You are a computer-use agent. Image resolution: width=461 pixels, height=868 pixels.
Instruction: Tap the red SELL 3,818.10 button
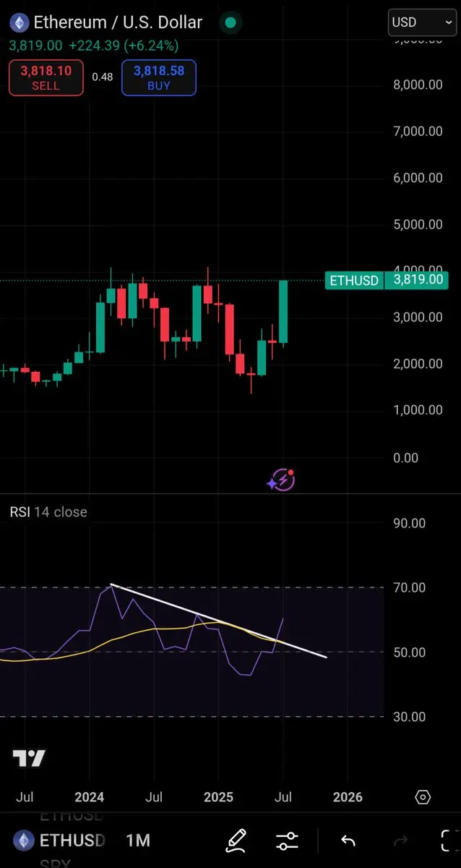pyautogui.click(x=46, y=78)
